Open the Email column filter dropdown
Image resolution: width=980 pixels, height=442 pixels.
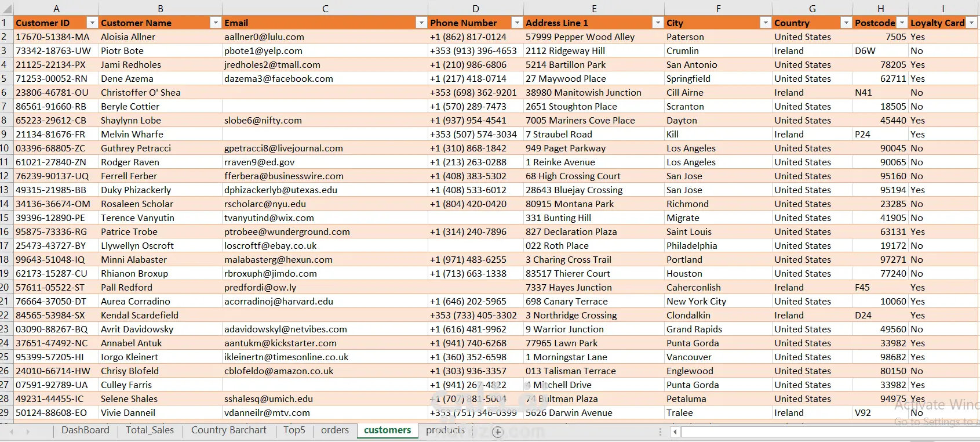[421, 23]
